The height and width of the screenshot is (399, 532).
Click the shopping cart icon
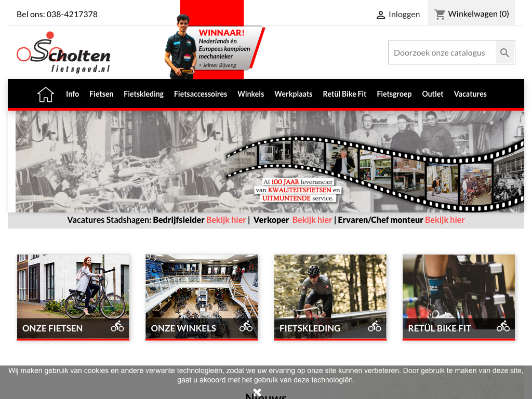440,14
